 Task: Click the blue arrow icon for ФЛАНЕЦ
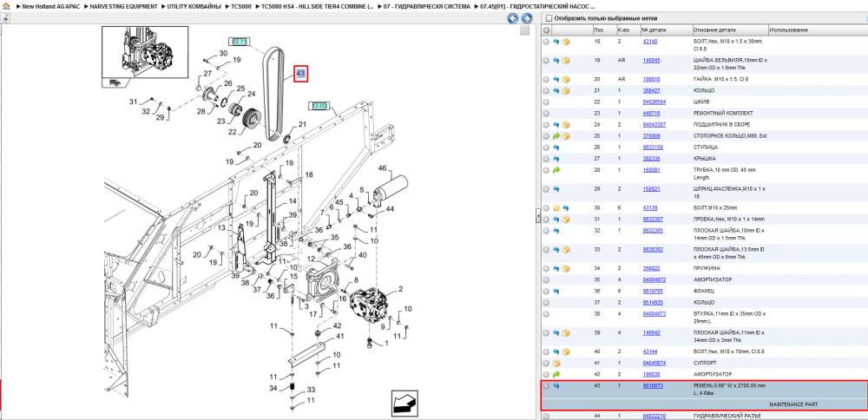click(556, 291)
